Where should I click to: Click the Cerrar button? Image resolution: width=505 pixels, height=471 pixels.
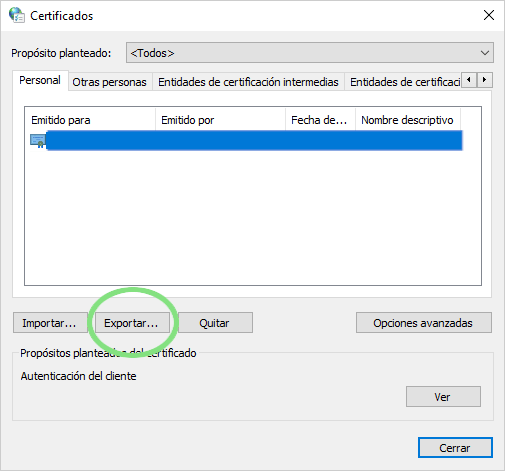click(455, 448)
